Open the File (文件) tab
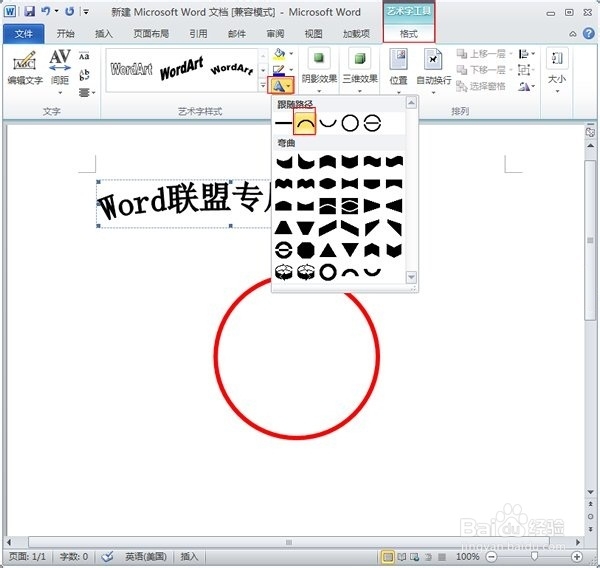600x568 pixels. 24,34
